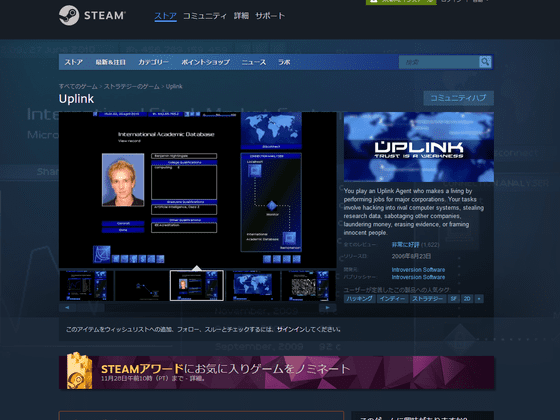Open the ストア store bar menu
Image resolution: width=560 pixels, height=420 pixels.
pos(74,62)
